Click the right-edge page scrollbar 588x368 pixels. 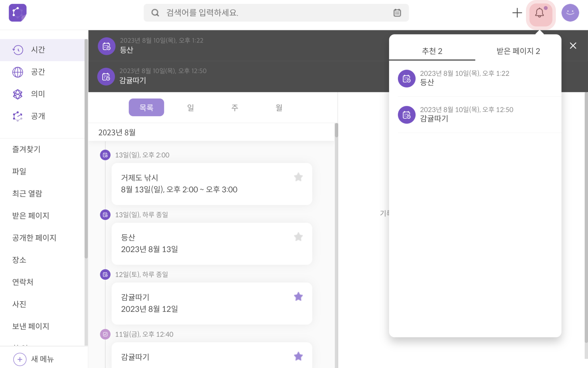point(586,217)
